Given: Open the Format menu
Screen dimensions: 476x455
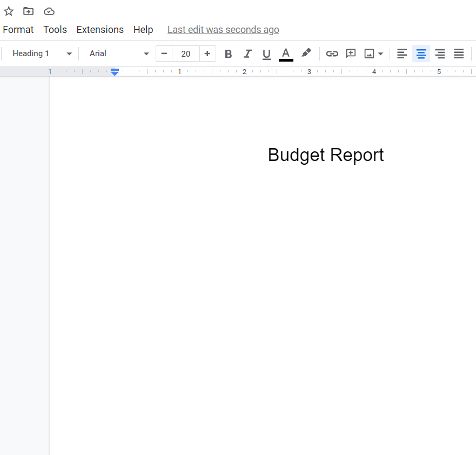Looking at the screenshot, I should [18, 30].
